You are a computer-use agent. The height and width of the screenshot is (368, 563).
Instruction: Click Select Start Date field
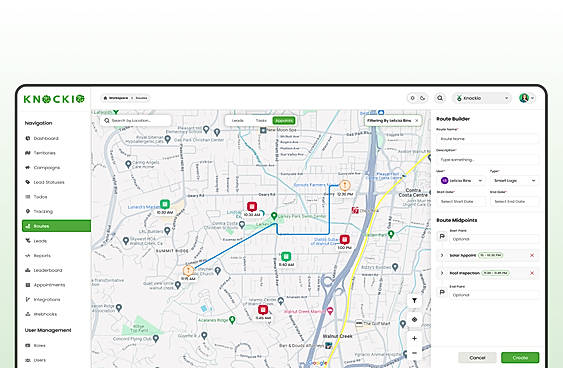tap(461, 201)
